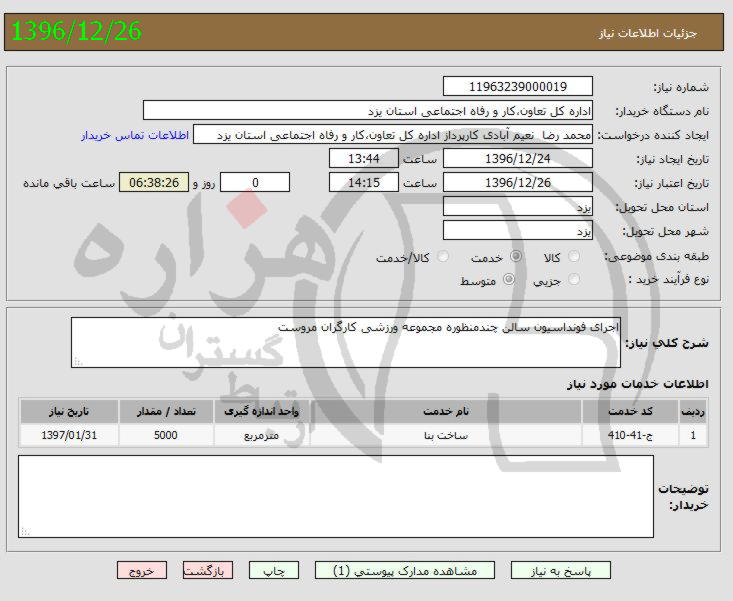
Task: Click the buyer organization name field
Action: 367,110
